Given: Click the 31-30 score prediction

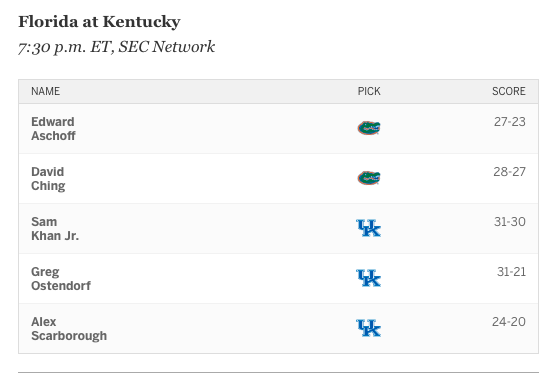Looking at the screenshot, I should coord(510,222).
